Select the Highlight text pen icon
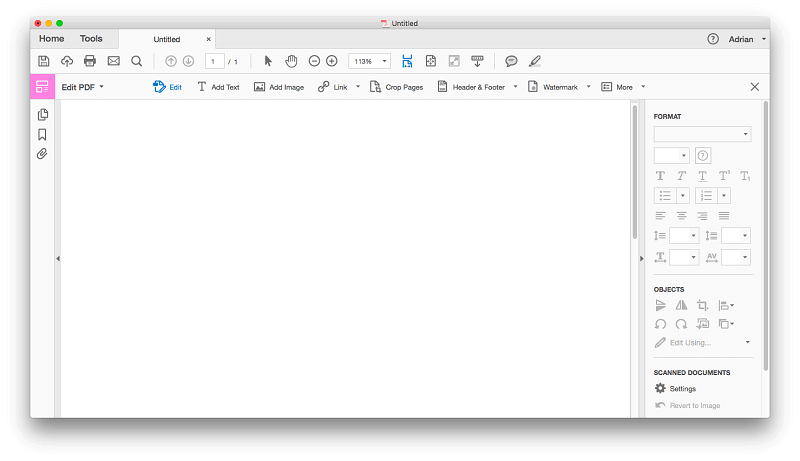The width and height of the screenshot is (800, 461). pos(534,61)
